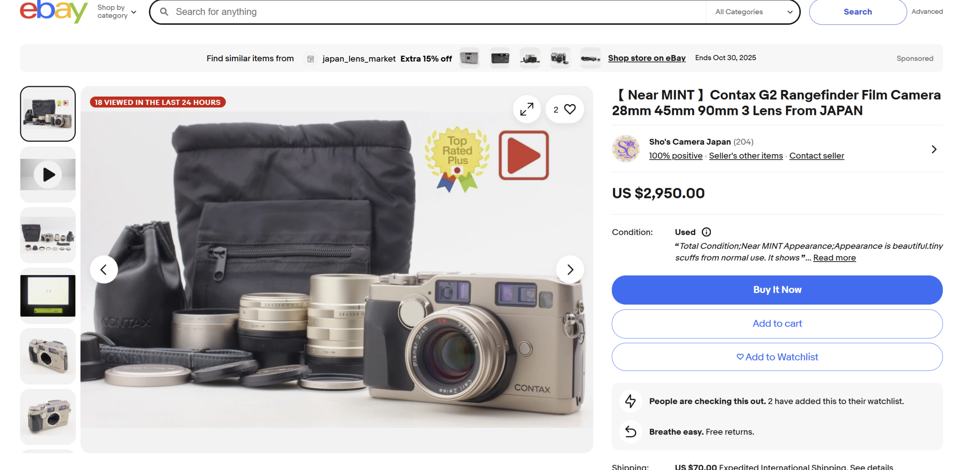This screenshot has height=470, width=980.
Task: Click the japan_lens_market store icon
Action: tap(310, 59)
